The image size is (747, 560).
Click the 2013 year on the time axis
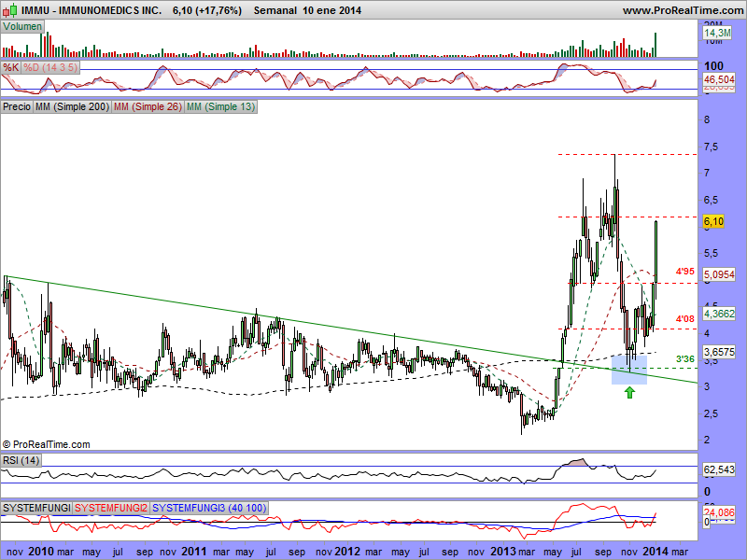[503, 552]
